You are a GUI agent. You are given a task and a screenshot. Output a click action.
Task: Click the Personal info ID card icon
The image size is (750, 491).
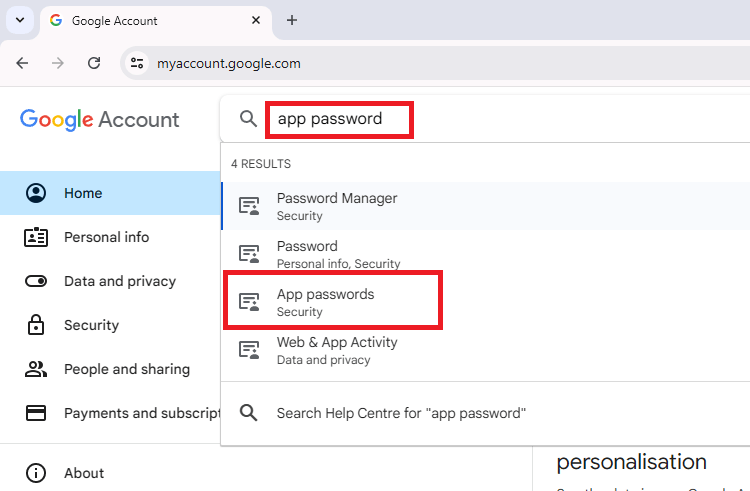36,237
